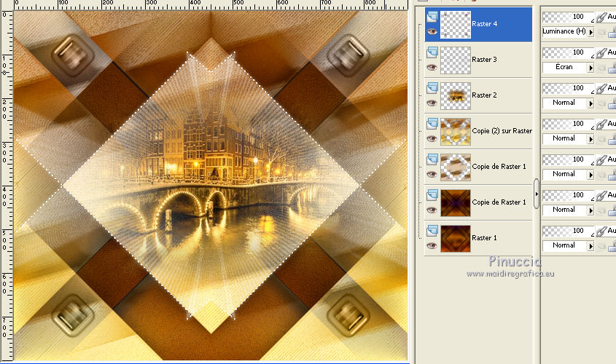The image size is (616, 364).
Task: Click the Raster 1 layer type icon
Action: [432, 231]
